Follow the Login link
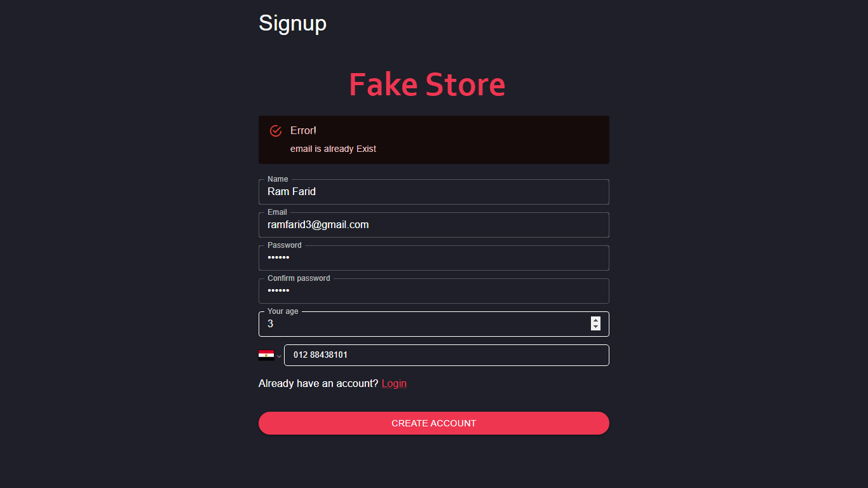 click(394, 384)
